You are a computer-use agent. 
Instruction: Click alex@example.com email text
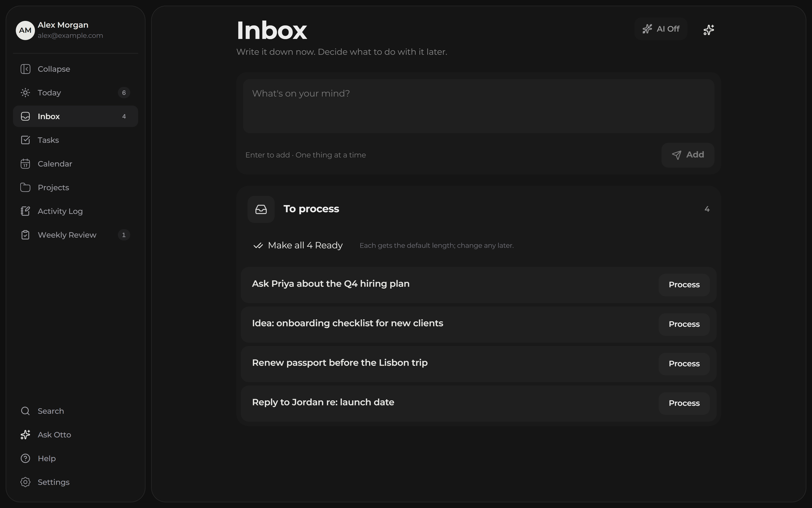[70, 36]
